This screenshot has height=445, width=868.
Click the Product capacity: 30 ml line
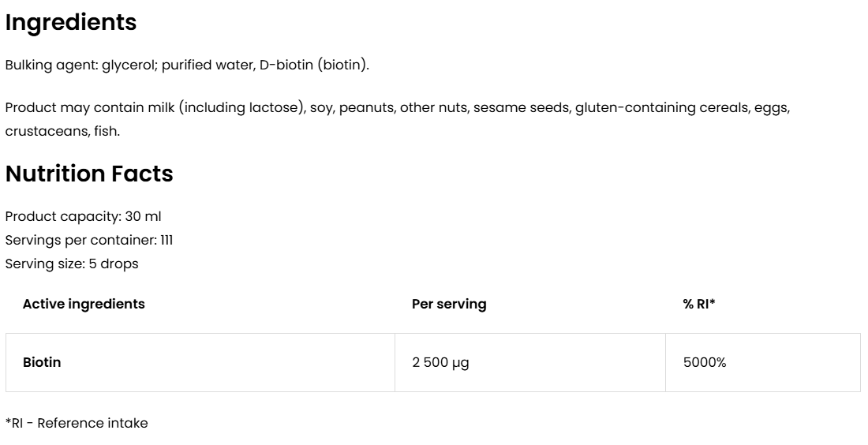click(83, 216)
